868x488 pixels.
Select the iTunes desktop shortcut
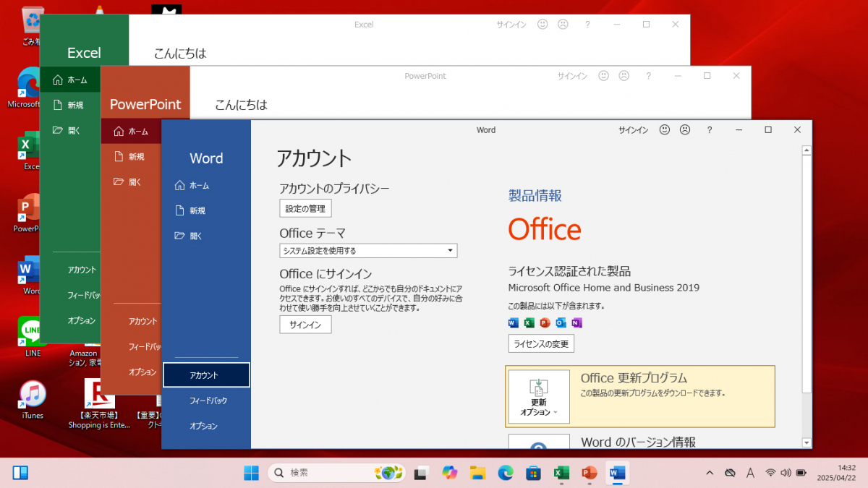click(x=33, y=400)
